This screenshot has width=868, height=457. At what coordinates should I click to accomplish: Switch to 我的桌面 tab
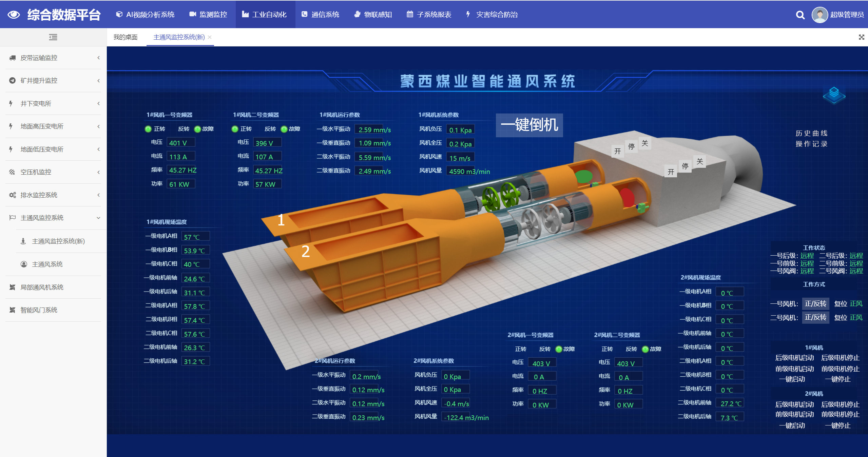click(x=125, y=37)
